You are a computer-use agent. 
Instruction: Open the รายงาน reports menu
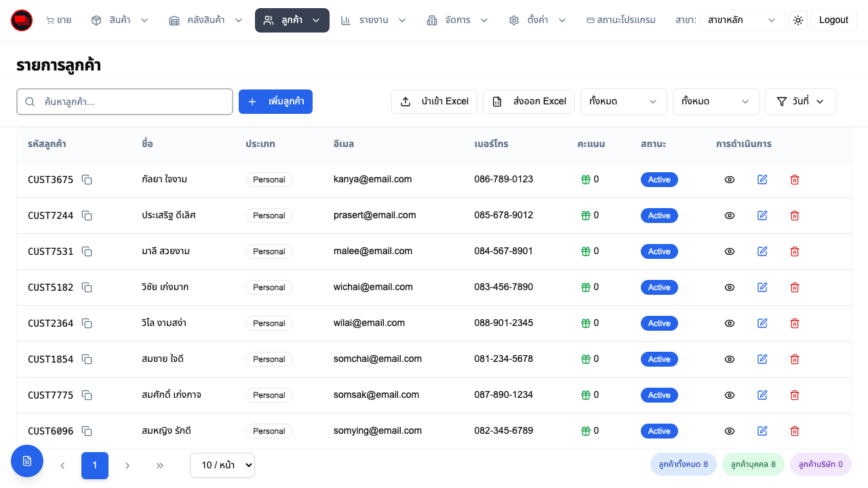click(373, 20)
